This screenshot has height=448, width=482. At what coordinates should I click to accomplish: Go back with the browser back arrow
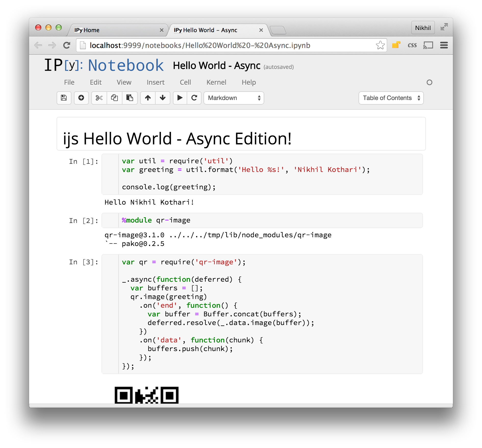pos(38,45)
